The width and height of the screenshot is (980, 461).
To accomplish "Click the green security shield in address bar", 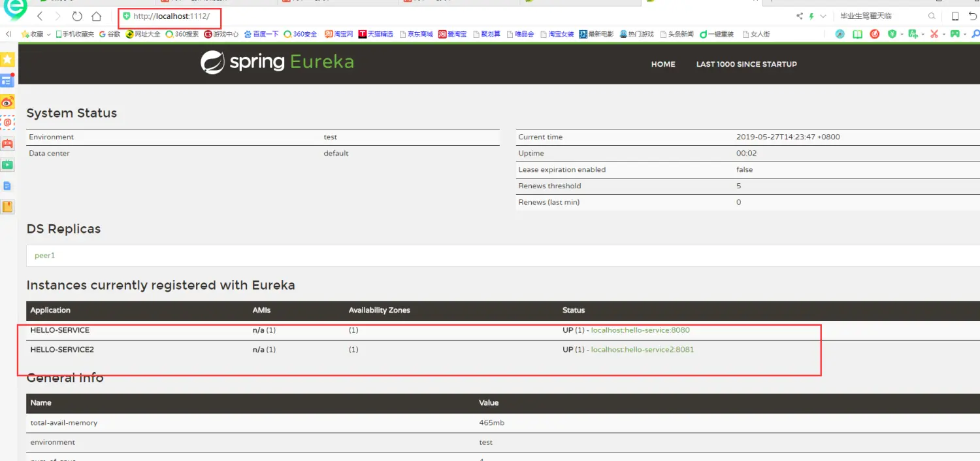I will (x=127, y=16).
